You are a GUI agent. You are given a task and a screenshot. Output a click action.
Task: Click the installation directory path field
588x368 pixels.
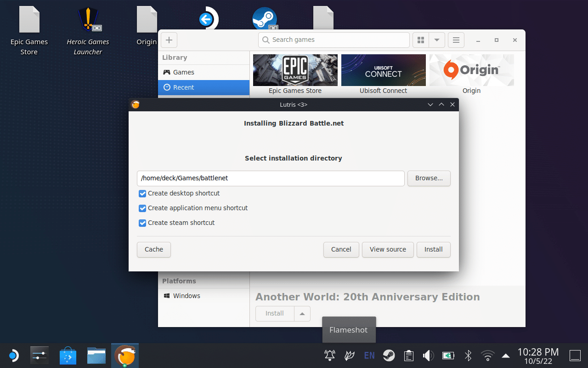[x=271, y=178]
